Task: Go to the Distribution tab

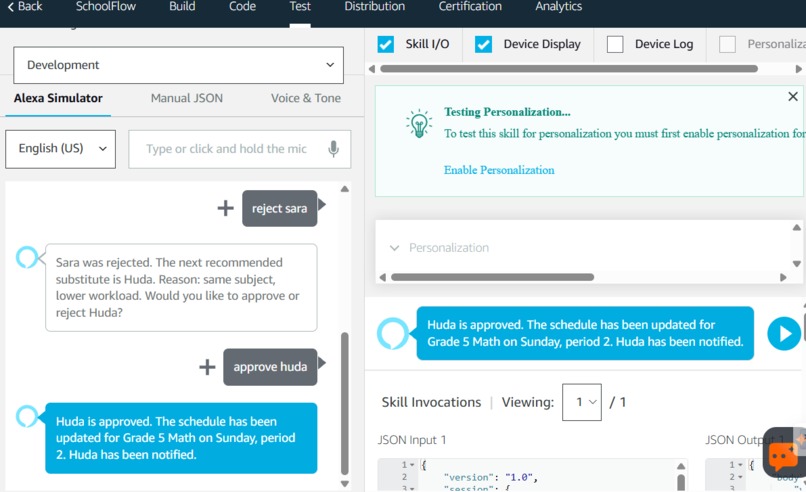Action: tap(374, 7)
